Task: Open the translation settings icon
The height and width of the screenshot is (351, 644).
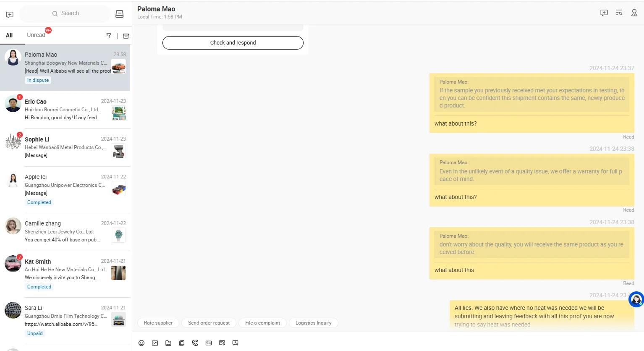Action: tap(236, 343)
